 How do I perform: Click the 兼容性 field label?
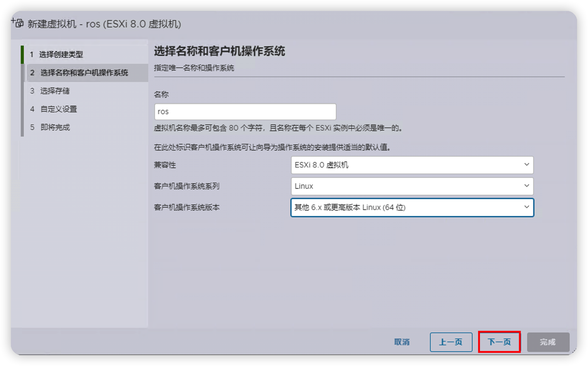pyautogui.click(x=165, y=165)
